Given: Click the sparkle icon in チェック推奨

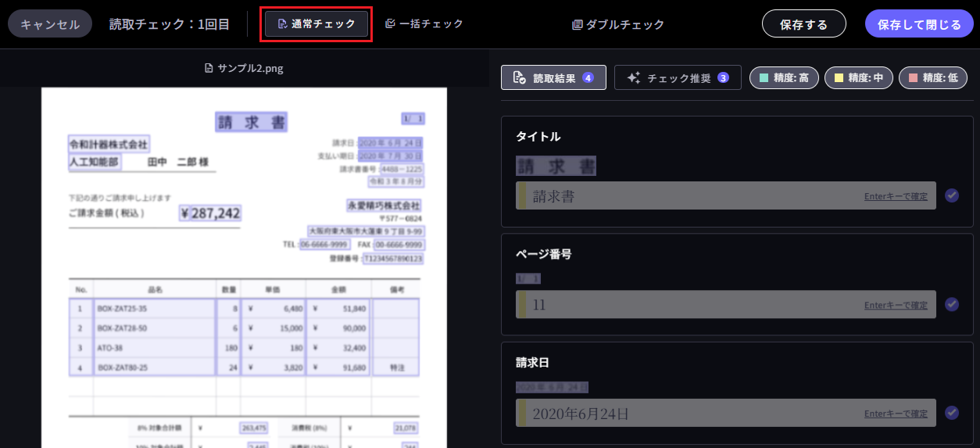Looking at the screenshot, I should (634, 77).
